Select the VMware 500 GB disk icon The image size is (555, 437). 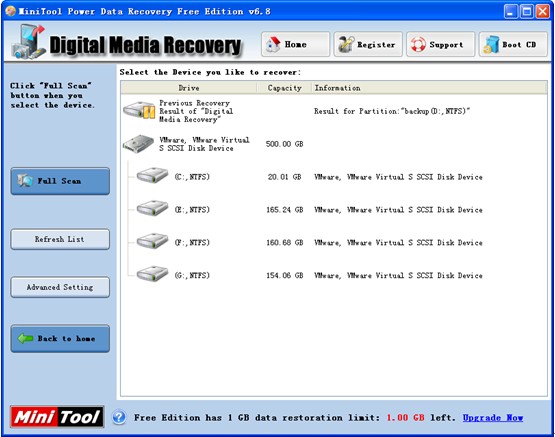(138, 143)
